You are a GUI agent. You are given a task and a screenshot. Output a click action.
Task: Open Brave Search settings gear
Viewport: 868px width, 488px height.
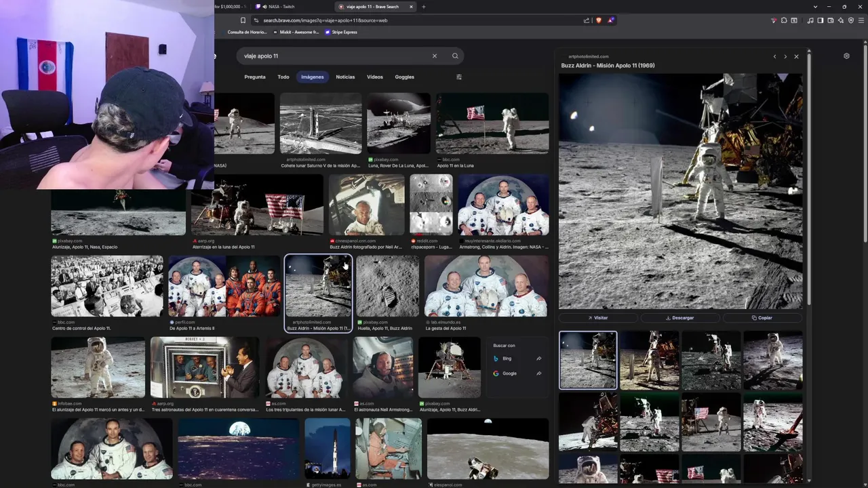[846, 56]
